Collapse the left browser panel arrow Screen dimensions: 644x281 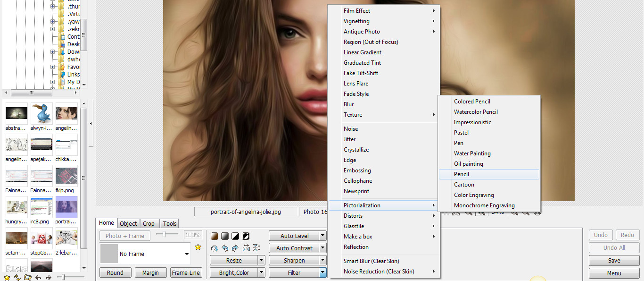(x=91, y=124)
